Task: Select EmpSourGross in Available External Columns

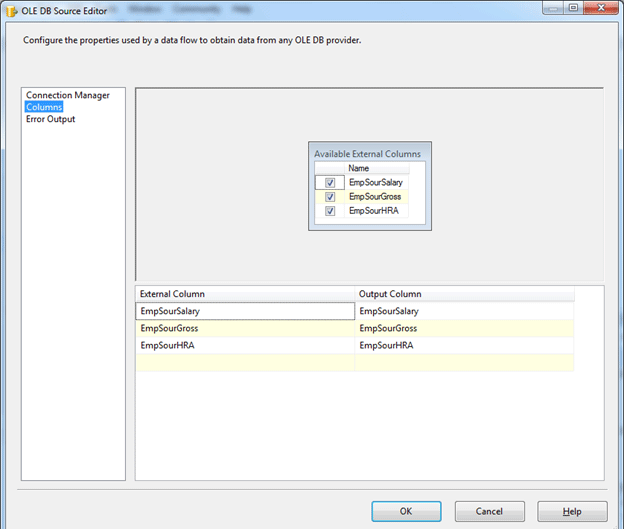Action: (x=375, y=197)
